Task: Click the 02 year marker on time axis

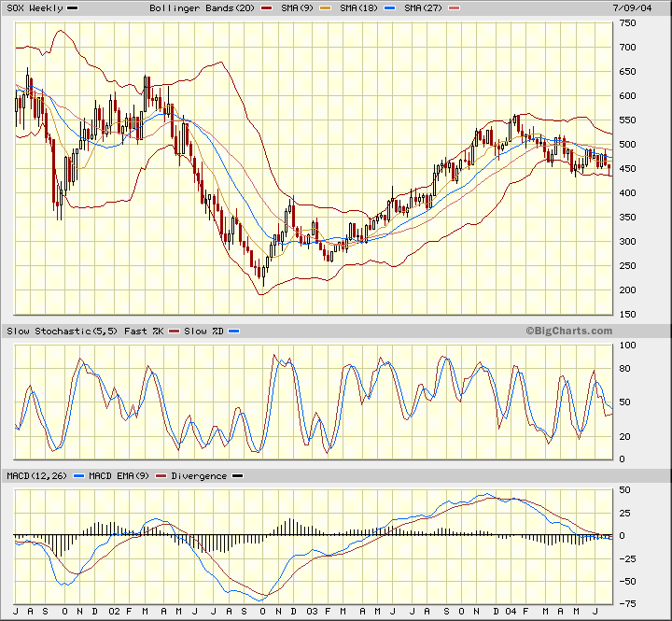Action: click(x=114, y=611)
